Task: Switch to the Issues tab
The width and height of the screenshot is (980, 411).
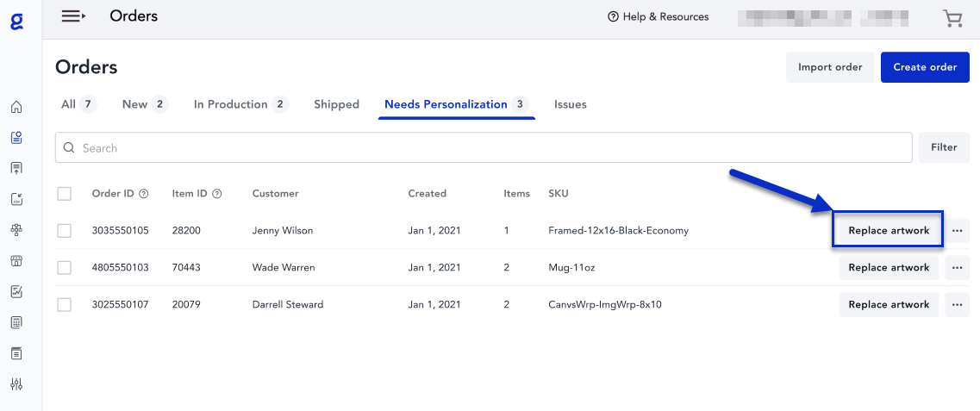Action: point(570,104)
